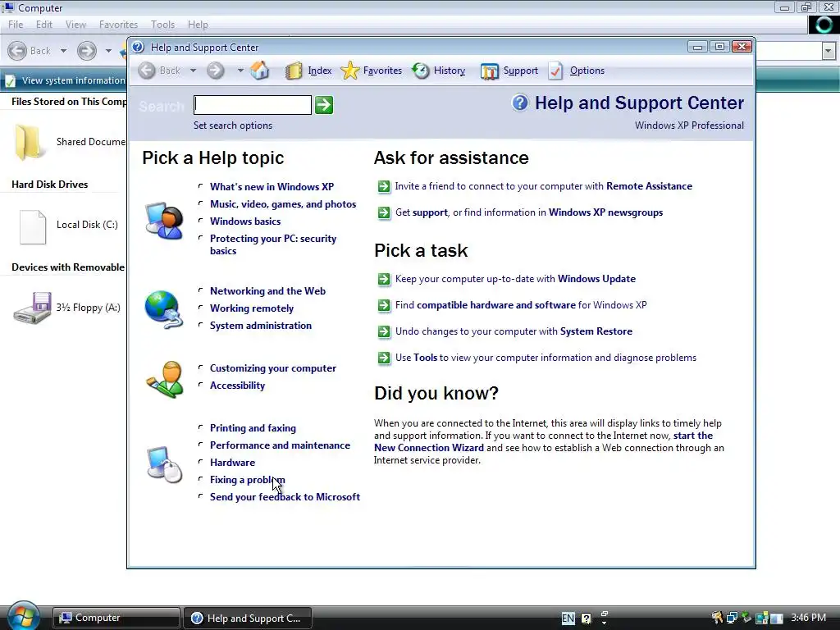Open the Edit menu in Computer window
The height and width of the screenshot is (630, 840).
pyautogui.click(x=44, y=25)
